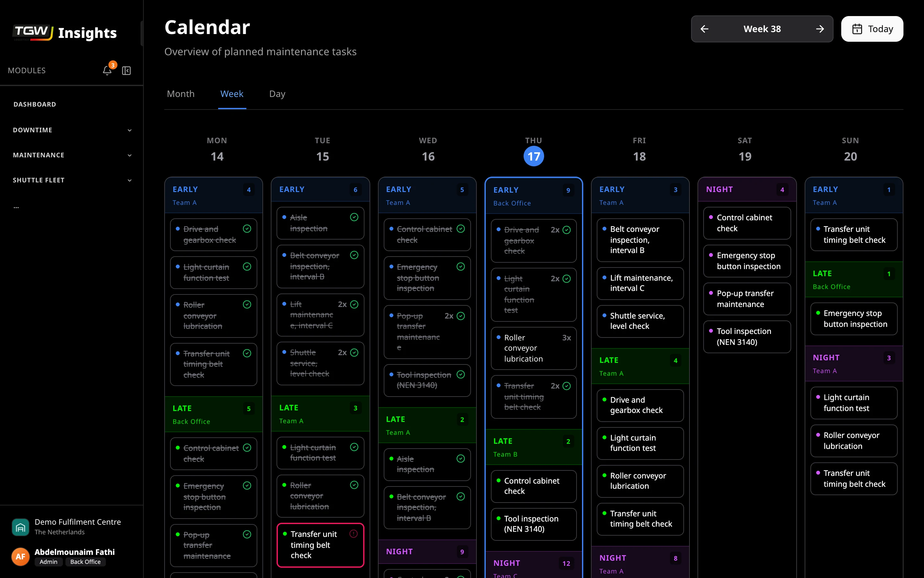Click checkmark on Monday Drive and gearbox check
This screenshot has height=578, width=924.
click(247, 229)
